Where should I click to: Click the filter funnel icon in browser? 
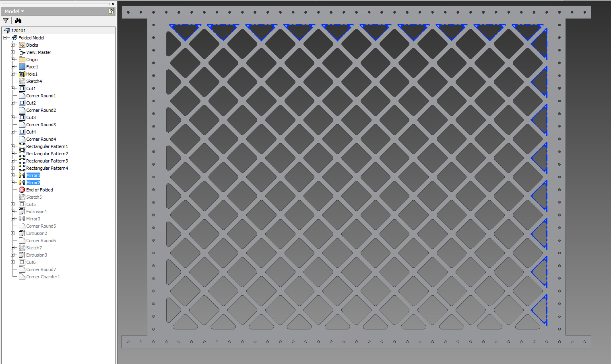[x=6, y=21]
